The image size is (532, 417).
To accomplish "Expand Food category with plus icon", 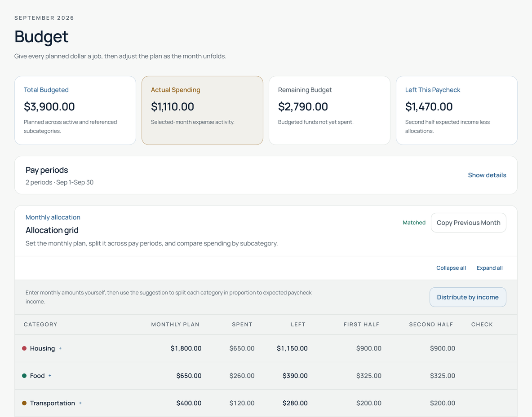I will pyautogui.click(x=50, y=376).
